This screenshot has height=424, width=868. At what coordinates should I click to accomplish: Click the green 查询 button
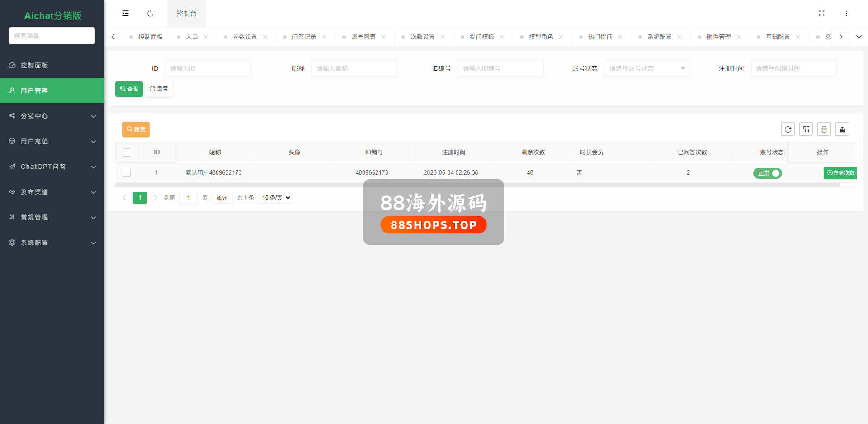click(129, 89)
